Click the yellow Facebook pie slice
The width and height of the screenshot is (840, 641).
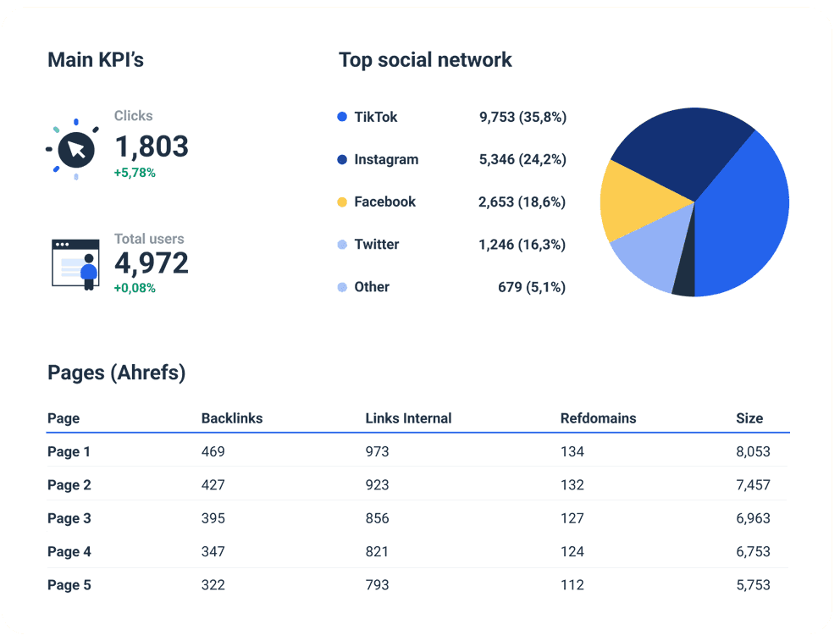coord(638,201)
